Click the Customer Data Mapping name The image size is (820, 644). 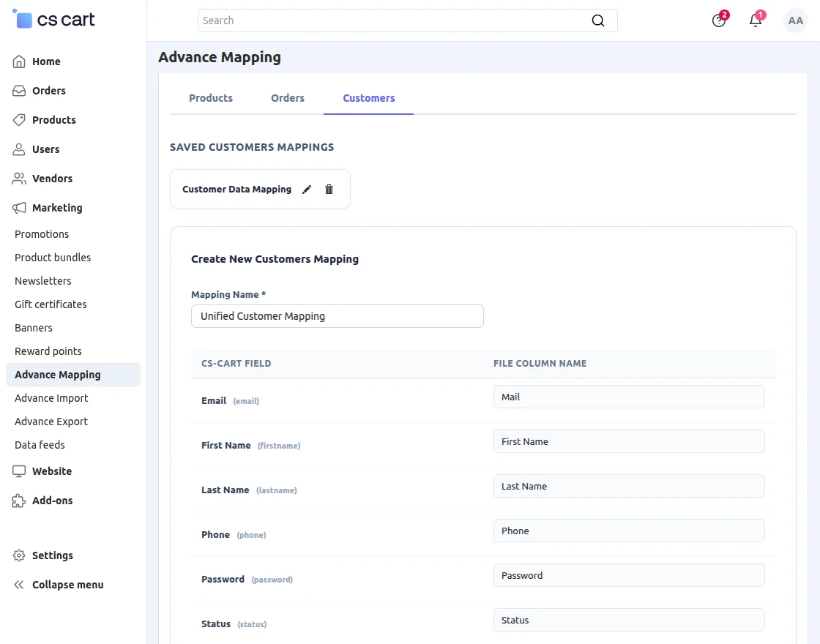(x=237, y=190)
